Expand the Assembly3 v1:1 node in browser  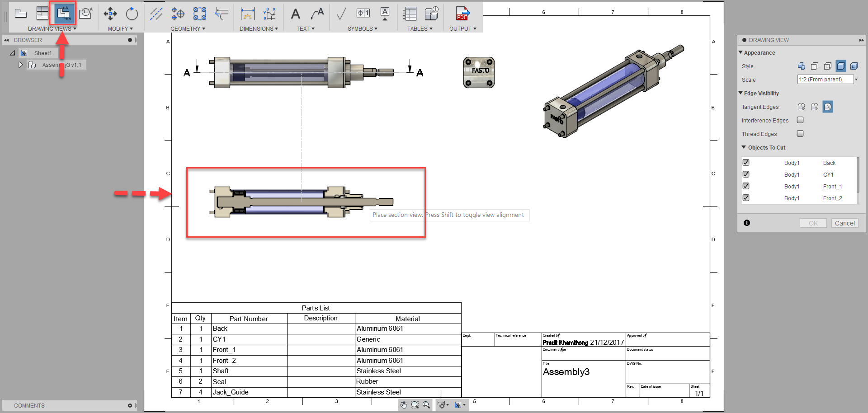[x=20, y=65]
